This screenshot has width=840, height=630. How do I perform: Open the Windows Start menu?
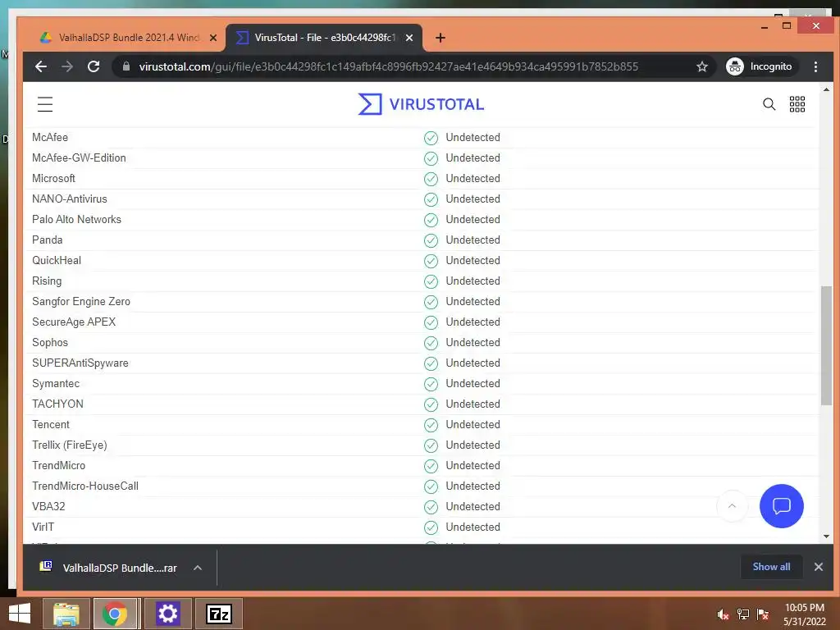click(20, 614)
